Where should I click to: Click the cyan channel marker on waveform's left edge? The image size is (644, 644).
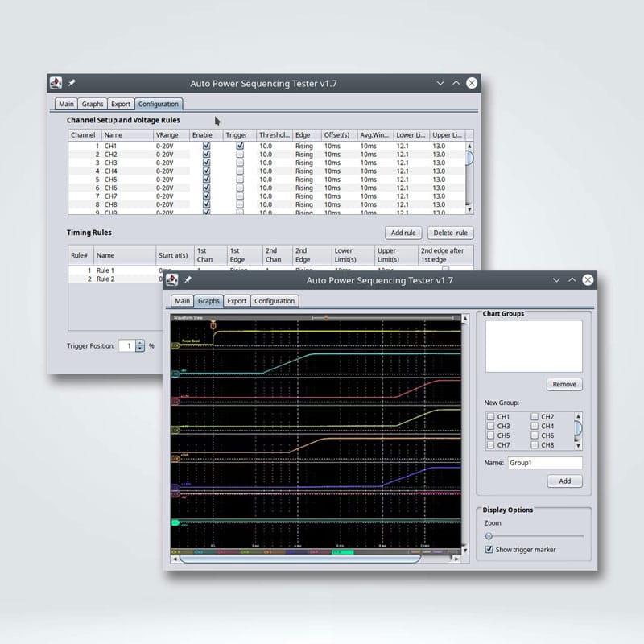[x=174, y=374]
